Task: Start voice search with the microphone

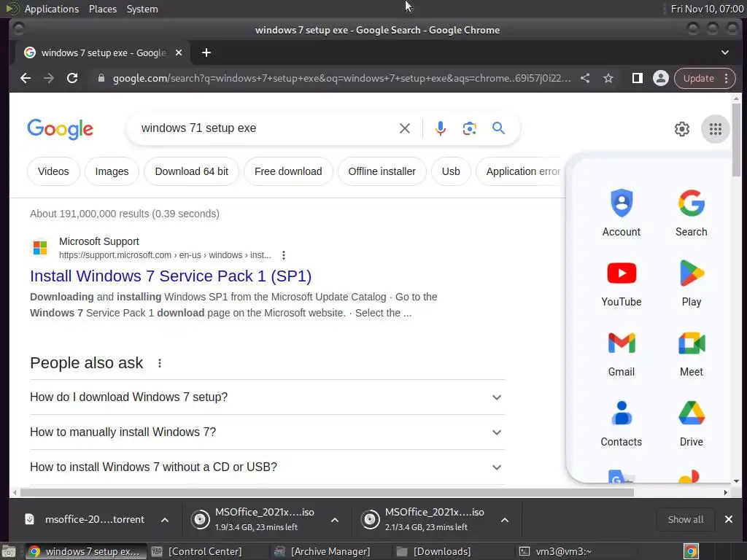Action: pos(441,128)
